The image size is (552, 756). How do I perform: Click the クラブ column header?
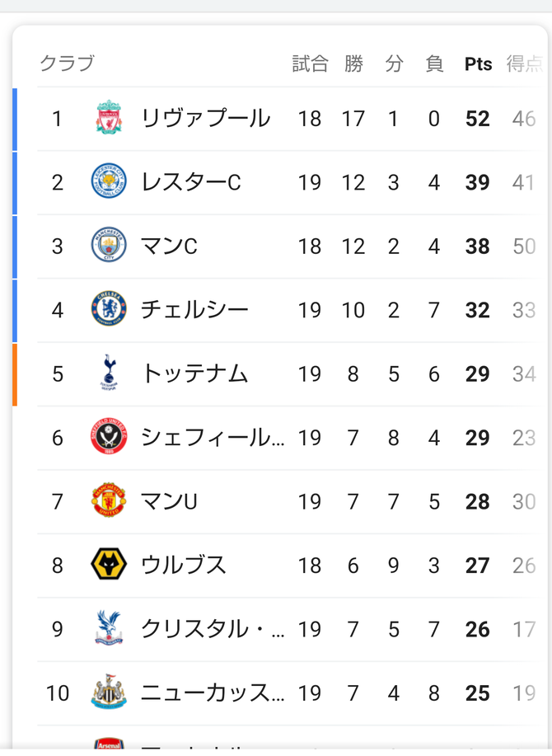point(67,63)
